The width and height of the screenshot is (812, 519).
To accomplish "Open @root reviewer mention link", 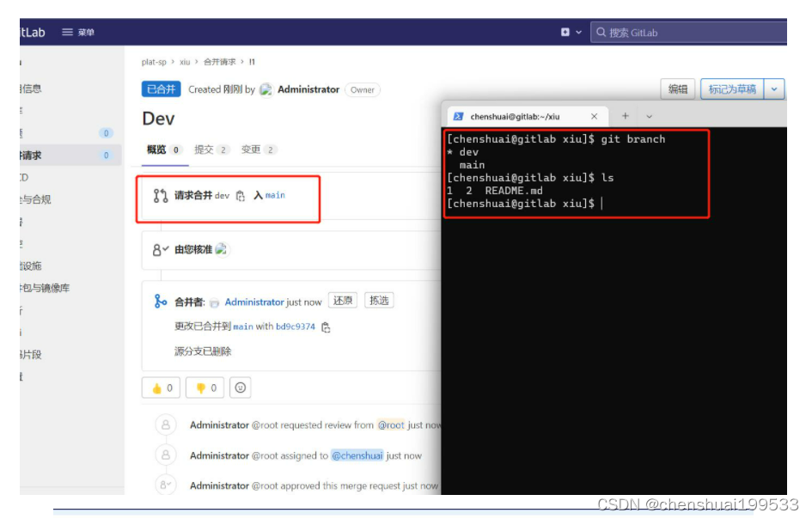I will [391, 425].
